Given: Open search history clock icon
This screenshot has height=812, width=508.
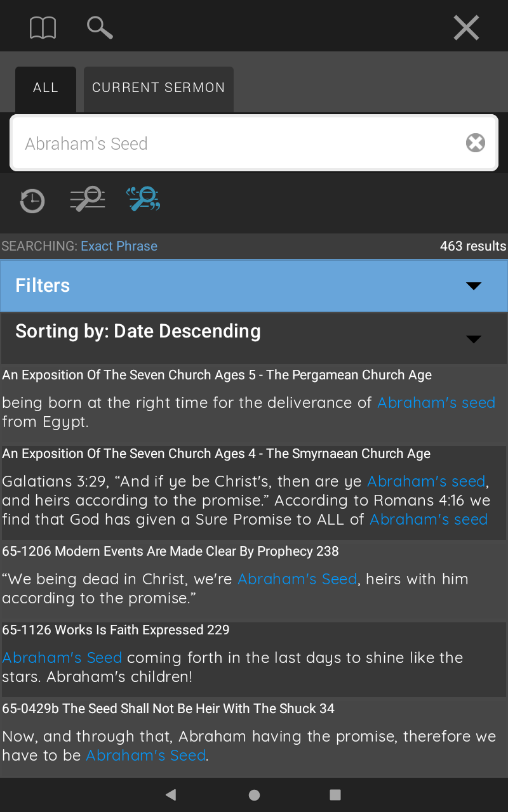Looking at the screenshot, I should [32, 201].
